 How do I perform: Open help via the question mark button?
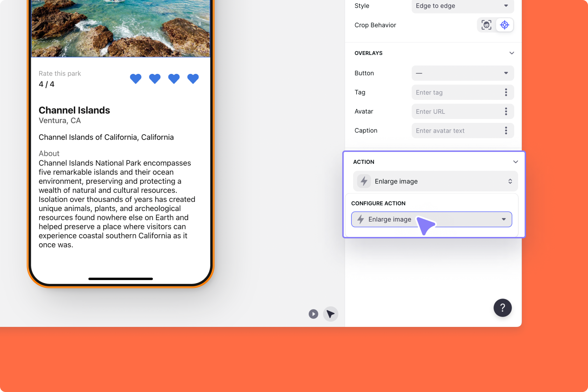[x=502, y=308]
